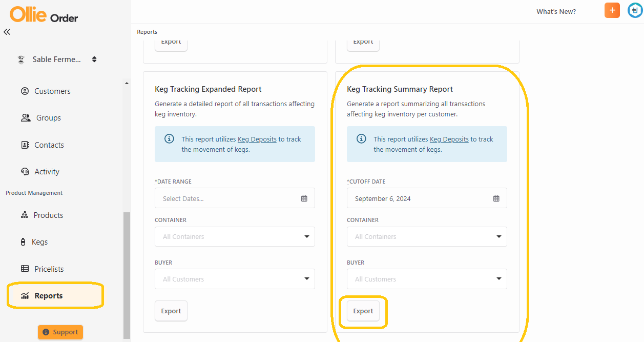Click the sidebar scrollbar thumb

click(x=127, y=275)
